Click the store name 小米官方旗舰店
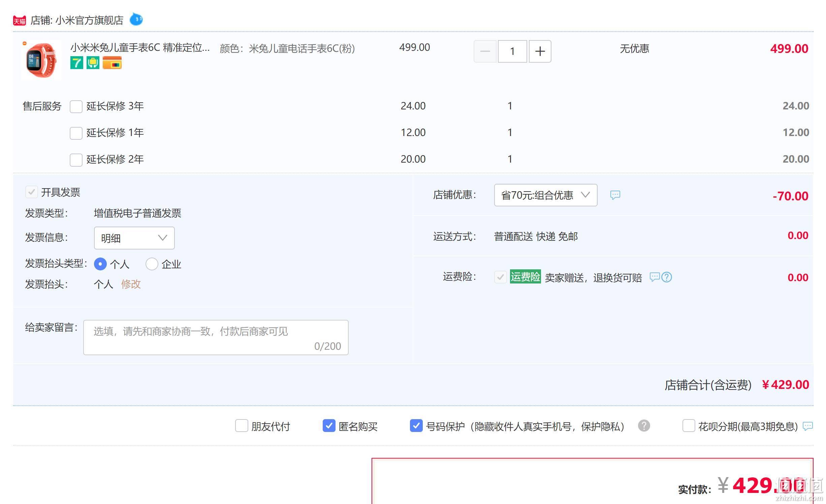The width and height of the screenshot is (826, 504). pos(89,21)
